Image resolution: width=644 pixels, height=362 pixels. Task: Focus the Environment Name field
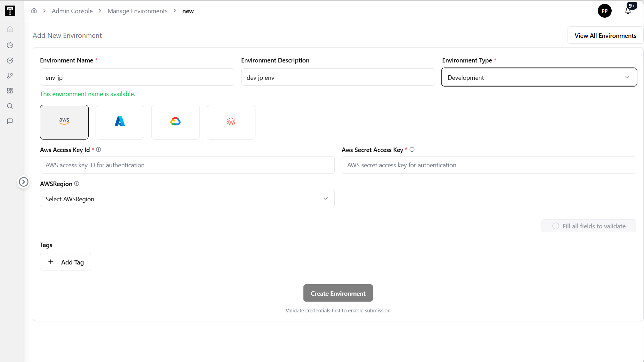(137, 77)
